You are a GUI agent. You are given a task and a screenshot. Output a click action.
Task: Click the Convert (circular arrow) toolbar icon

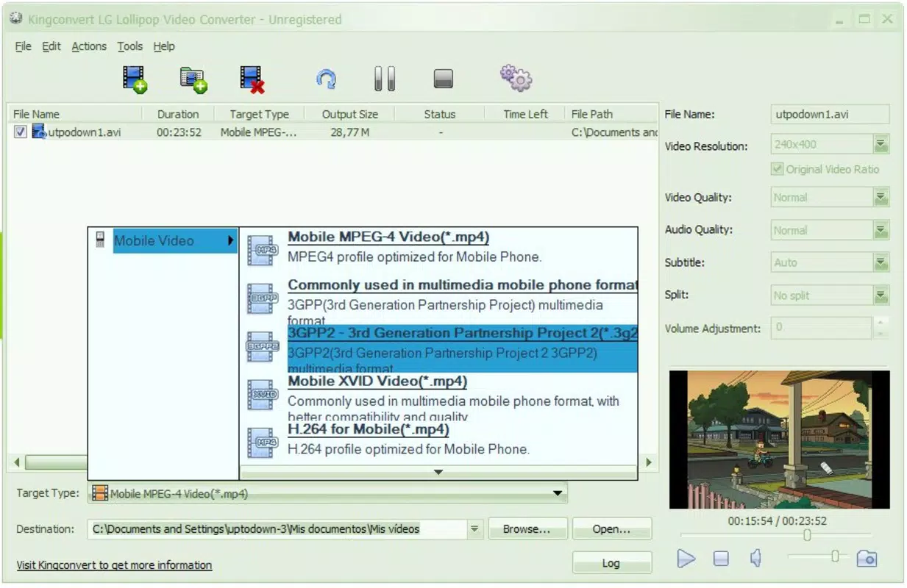click(327, 79)
